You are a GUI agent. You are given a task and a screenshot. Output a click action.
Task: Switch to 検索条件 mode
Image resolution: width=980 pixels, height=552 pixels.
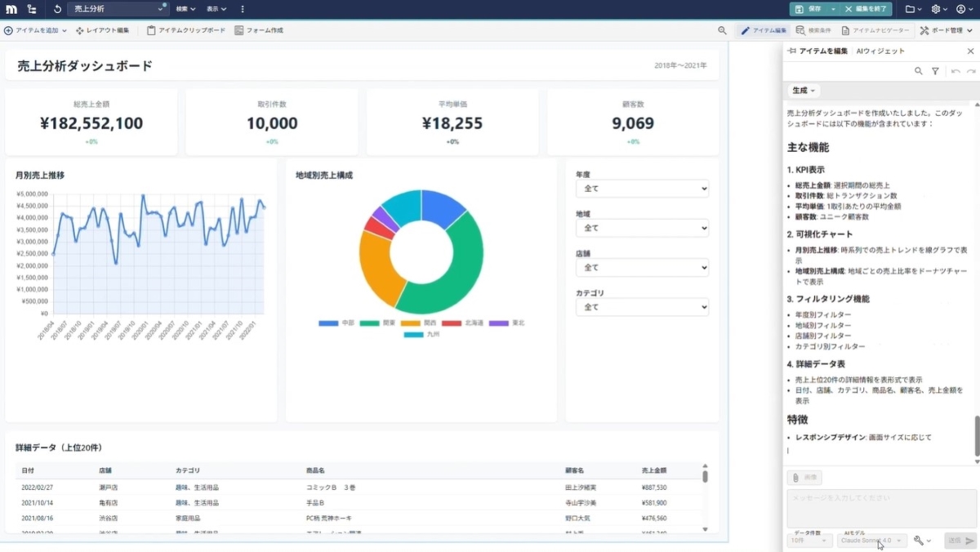click(x=813, y=30)
